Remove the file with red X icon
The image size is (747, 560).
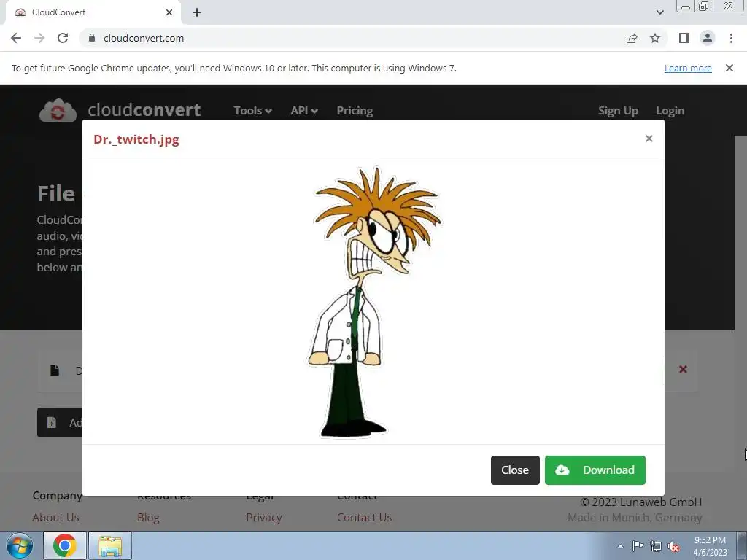[683, 369]
